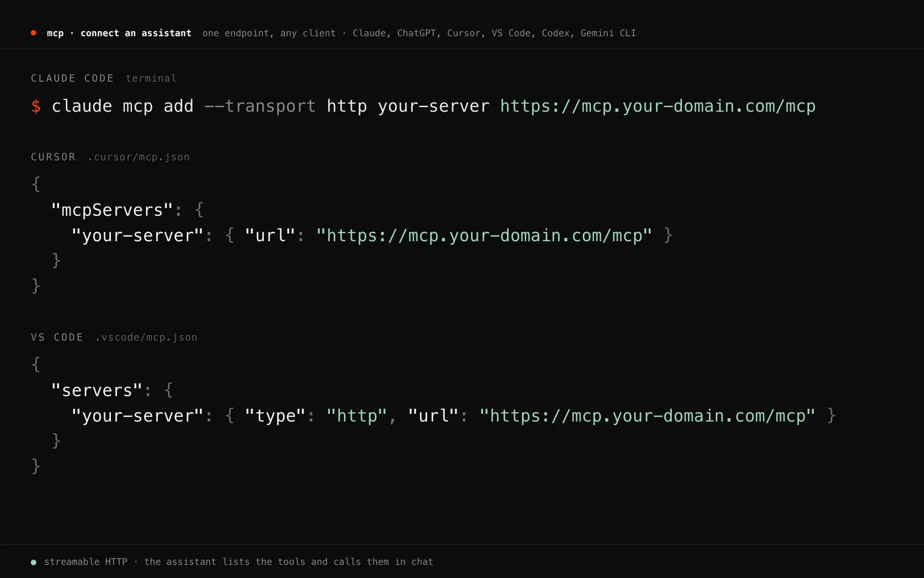Select the ".cursor/mcp.json" file path
This screenshot has width=924, height=578.
click(x=139, y=157)
